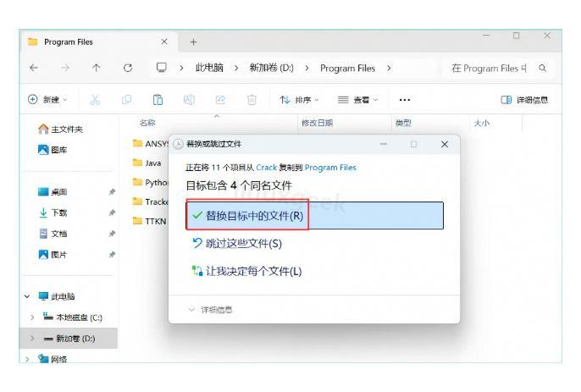Viewport: 581px width, 392px height.
Task: Toggle the 详细信息 details pane
Action: click(524, 100)
